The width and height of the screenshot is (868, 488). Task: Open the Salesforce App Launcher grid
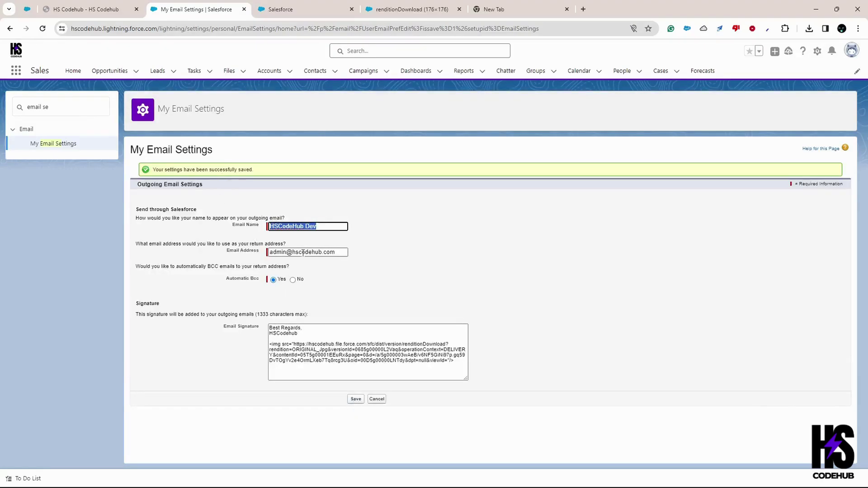point(16,70)
